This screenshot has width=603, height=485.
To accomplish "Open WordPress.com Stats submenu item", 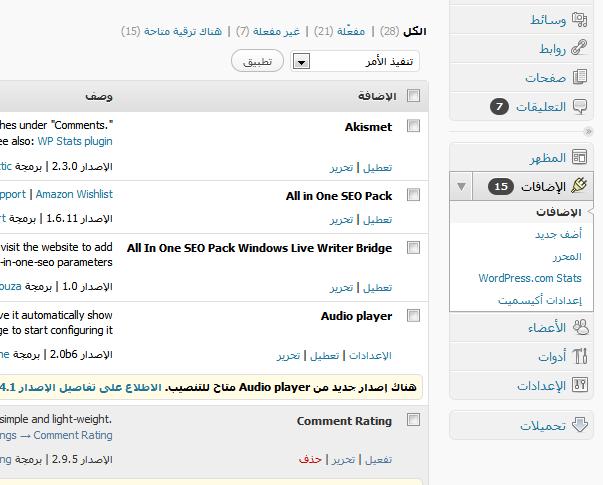I will pyautogui.click(x=530, y=278).
